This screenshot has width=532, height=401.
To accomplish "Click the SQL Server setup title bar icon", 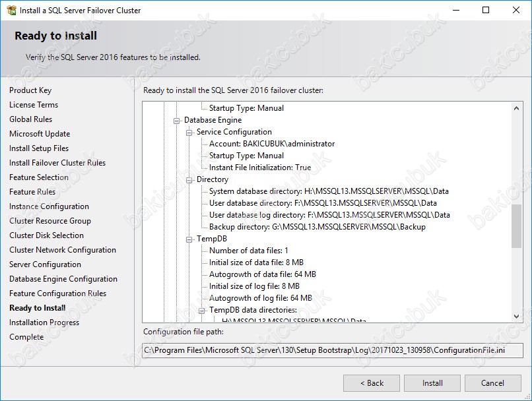I will [11, 10].
